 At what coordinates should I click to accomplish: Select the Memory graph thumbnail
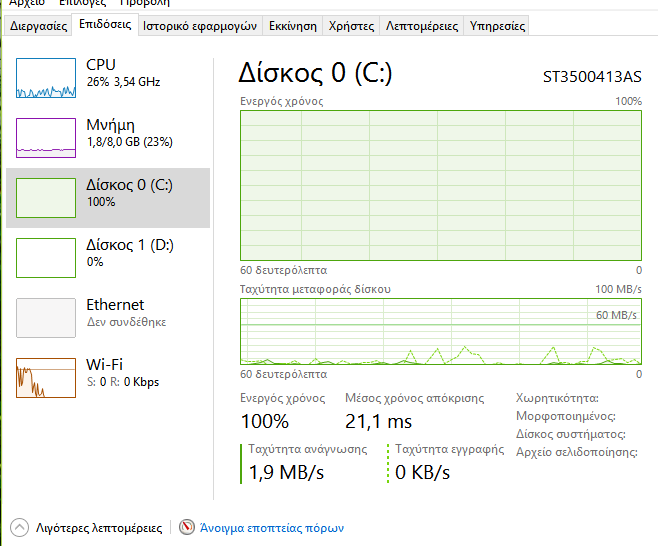[46, 138]
